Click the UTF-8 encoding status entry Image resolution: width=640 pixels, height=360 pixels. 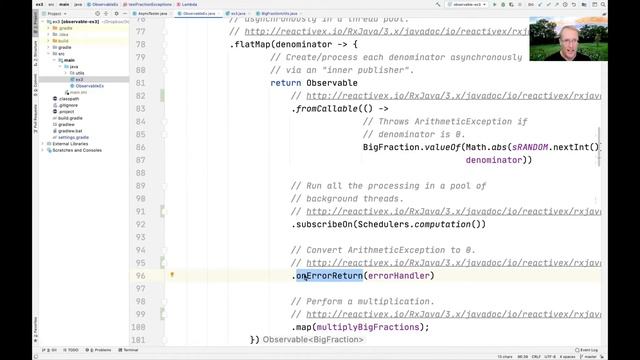[550, 357]
